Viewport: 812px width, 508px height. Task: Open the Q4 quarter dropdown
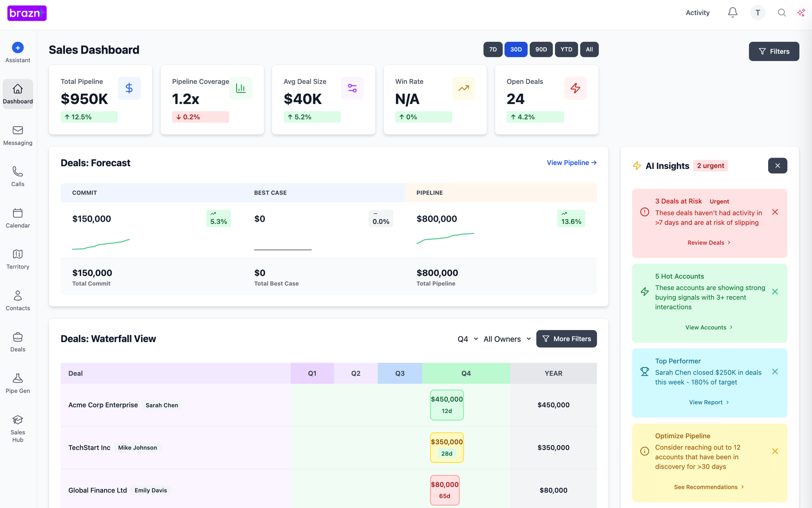coord(468,339)
